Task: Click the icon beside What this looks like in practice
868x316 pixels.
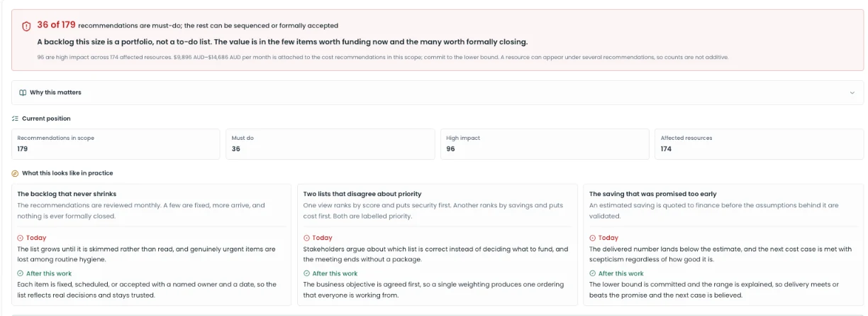Action: (x=15, y=173)
